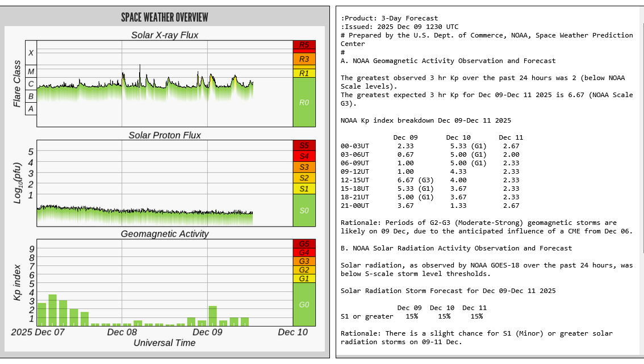Click the Geomagnetic Activity chart title
This screenshot has width=644, height=364.
pos(165,233)
